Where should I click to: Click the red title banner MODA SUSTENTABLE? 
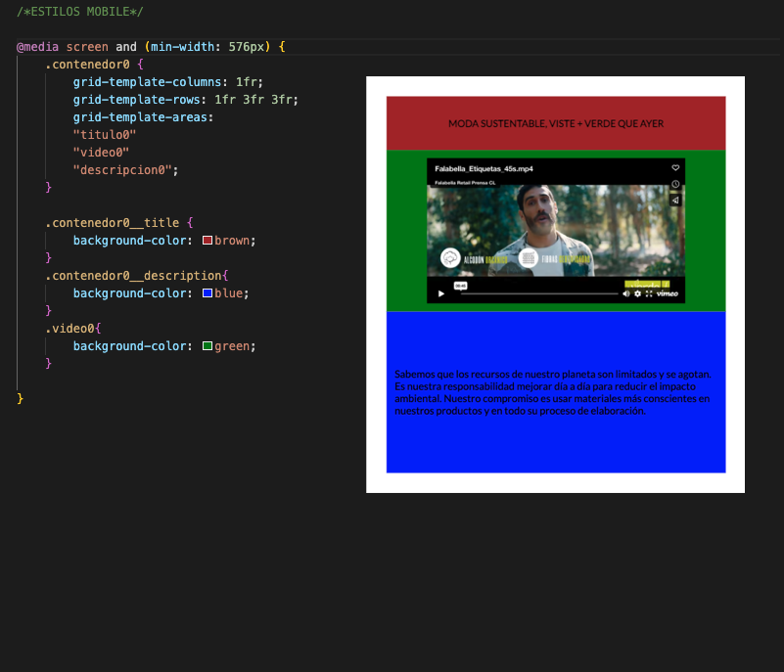coord(556,123)
